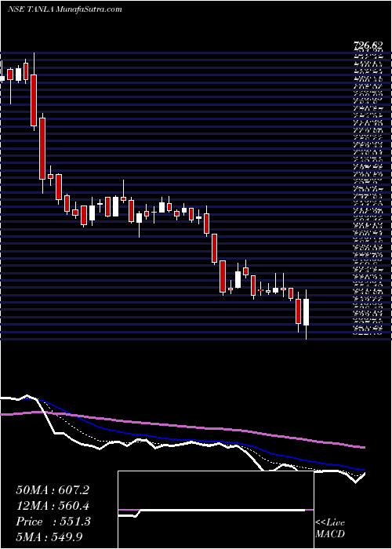
Task: Click the blue 12MA line's right end
Action: (x=364, y=470)
